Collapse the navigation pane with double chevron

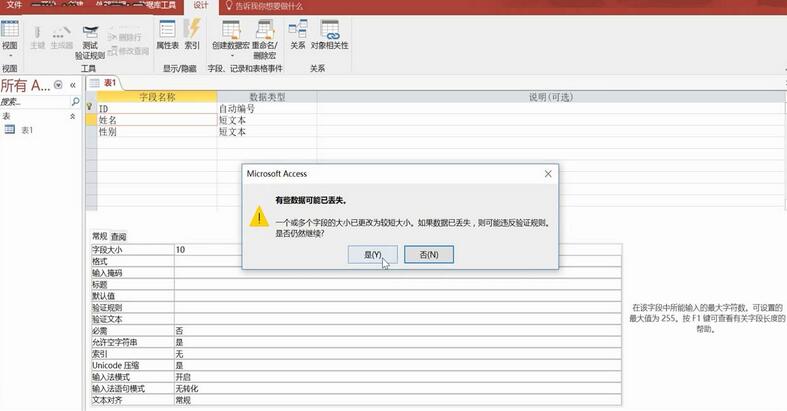73,86
